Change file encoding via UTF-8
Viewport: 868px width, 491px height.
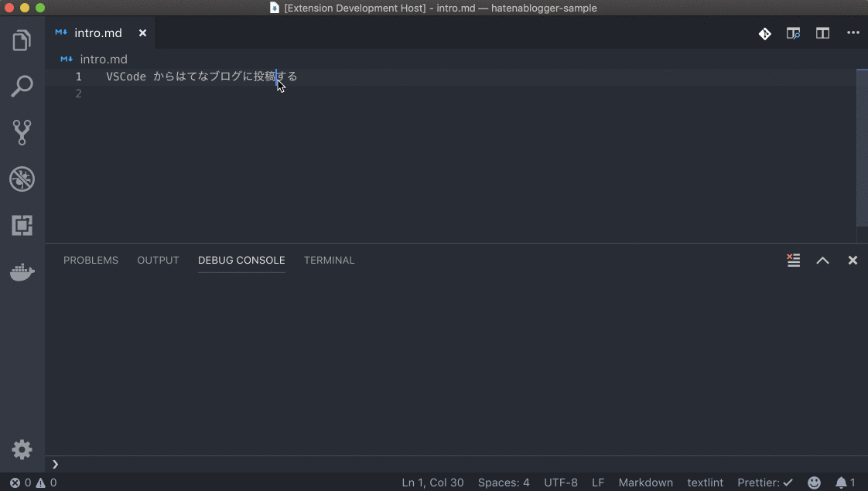560,482
